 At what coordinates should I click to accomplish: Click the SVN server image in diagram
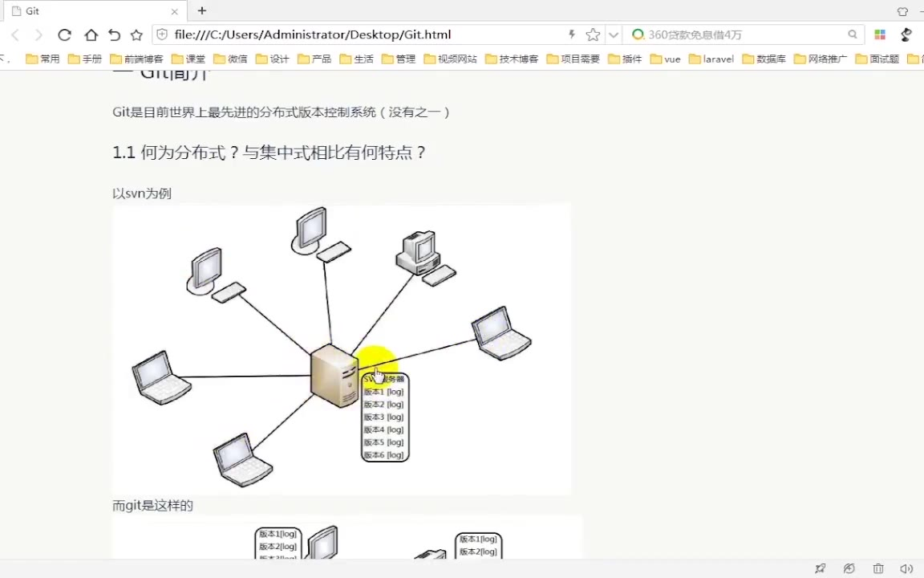(x=334, y=376)
